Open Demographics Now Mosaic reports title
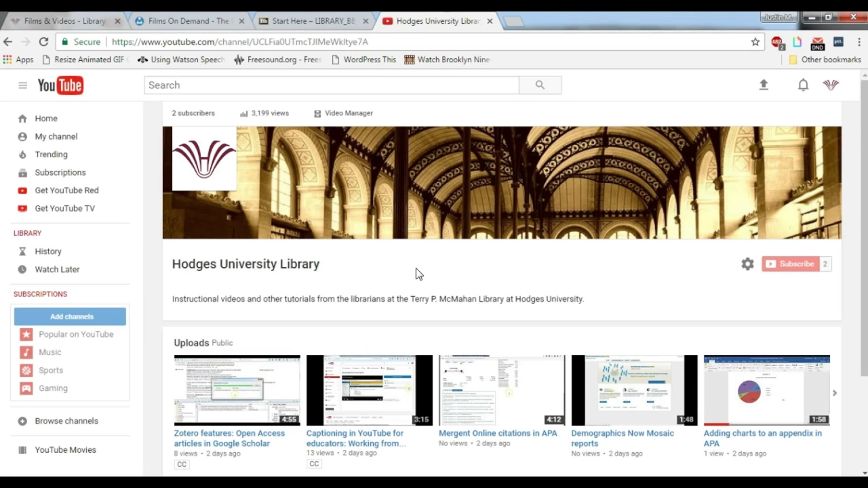This screenshot has width=868, height=488. 623,438
